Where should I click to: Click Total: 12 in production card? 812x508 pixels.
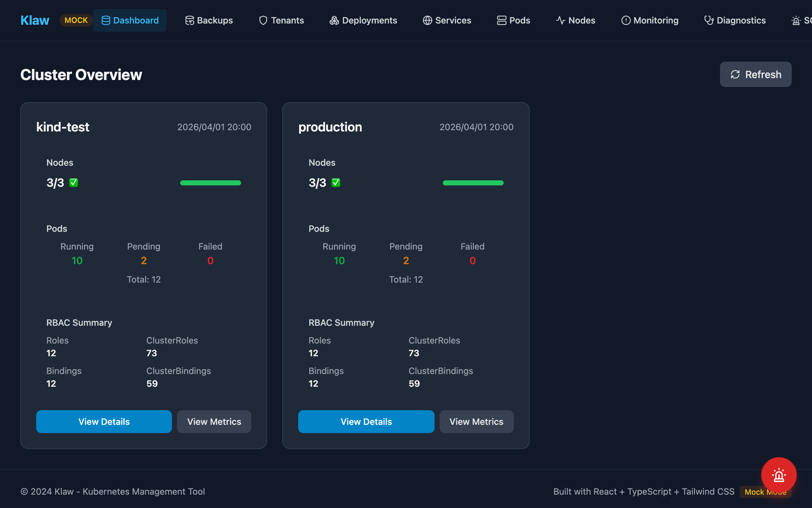pos(406,279)
